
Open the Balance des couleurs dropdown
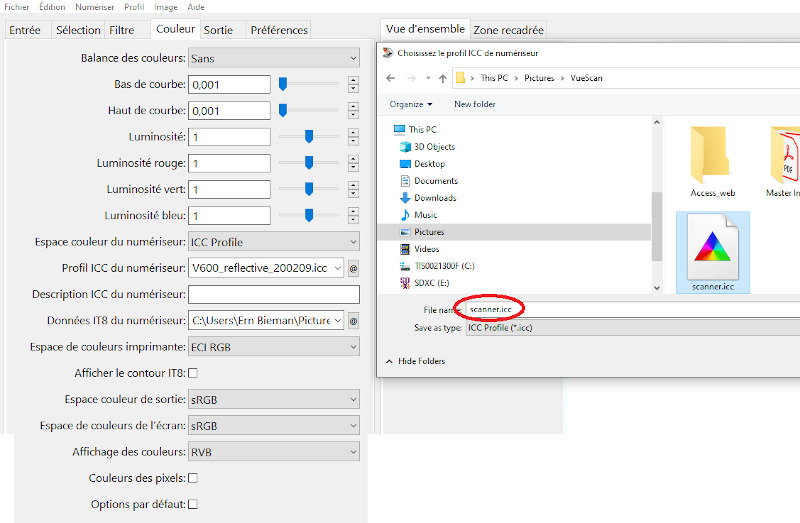coord(273,59)
